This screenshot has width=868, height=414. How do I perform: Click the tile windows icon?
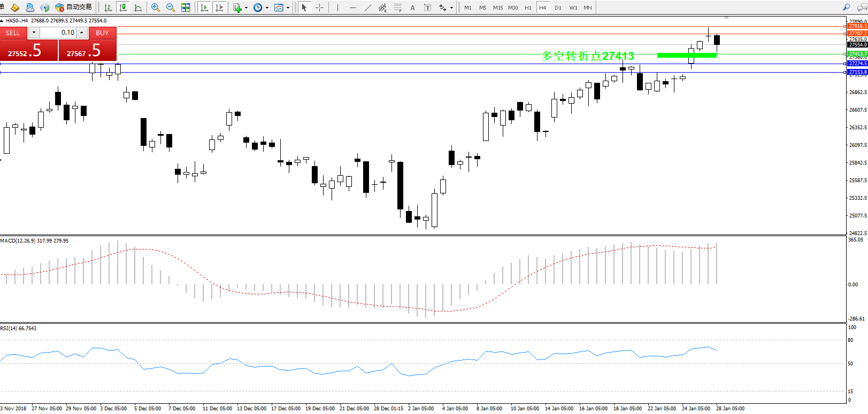(x=186, y=7)
